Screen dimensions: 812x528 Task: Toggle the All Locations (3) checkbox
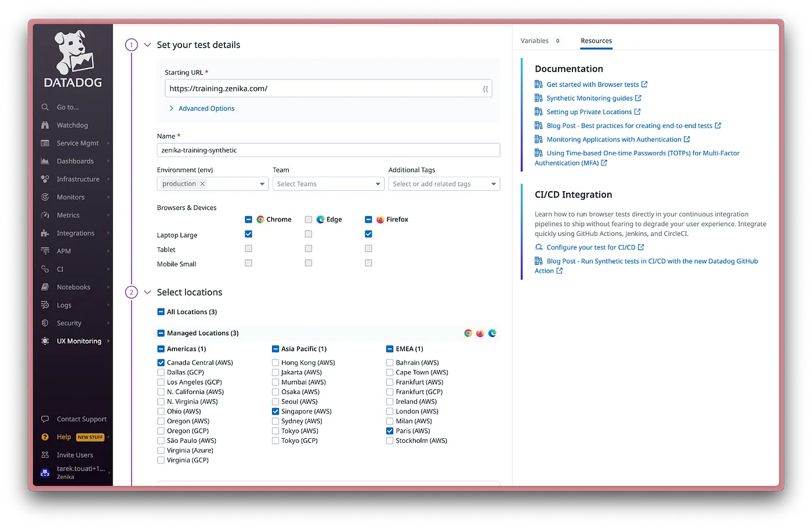pyautogui.click(x=161, y=312)
